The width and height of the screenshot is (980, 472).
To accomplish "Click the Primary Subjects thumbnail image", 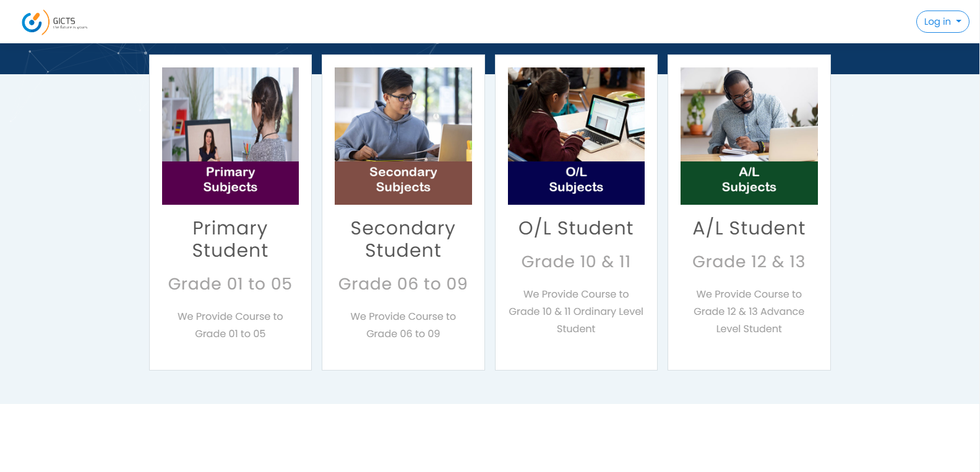I will coord(230,114).
